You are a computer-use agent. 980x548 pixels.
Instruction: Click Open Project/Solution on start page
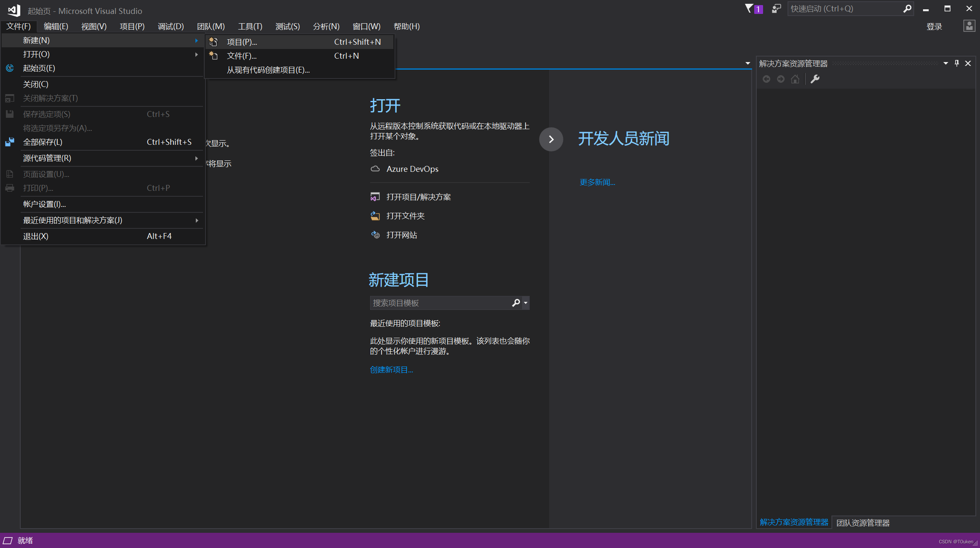tap(418, 197)
